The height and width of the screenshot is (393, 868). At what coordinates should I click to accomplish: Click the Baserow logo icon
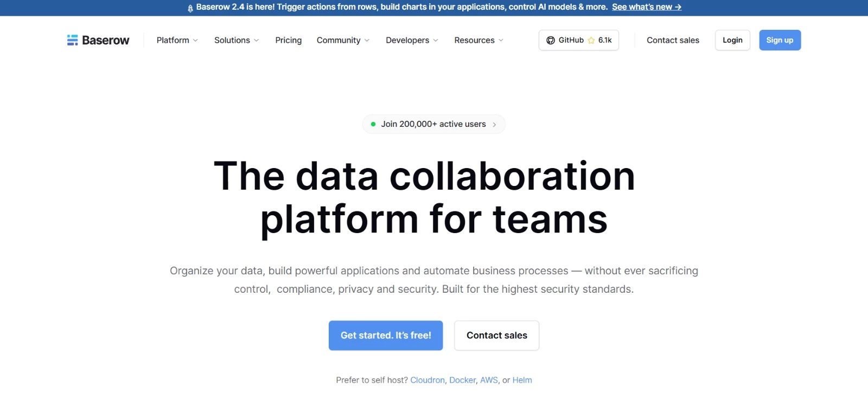(72, 40)
